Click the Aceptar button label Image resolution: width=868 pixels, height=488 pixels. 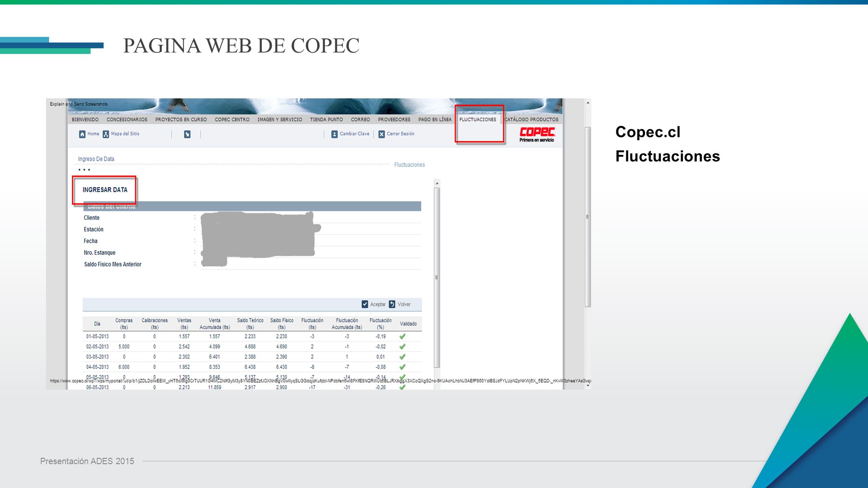point(378,305)
